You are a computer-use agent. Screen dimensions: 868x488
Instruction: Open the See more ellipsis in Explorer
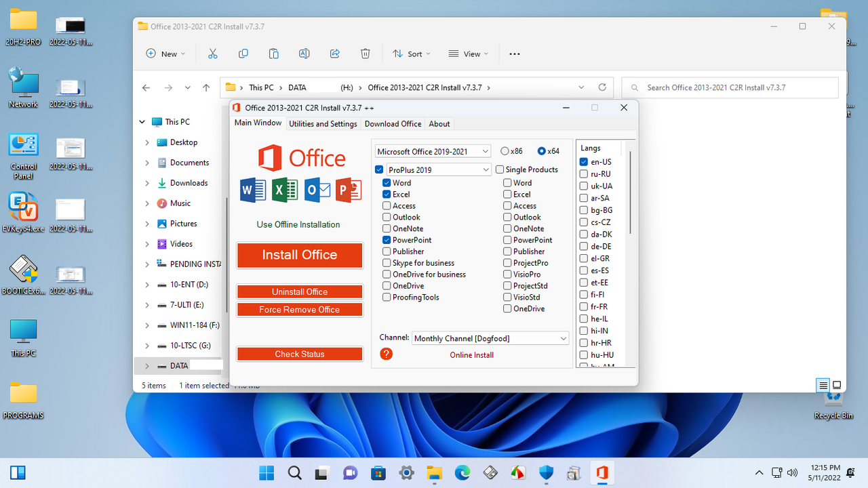(x=515, y=54)
